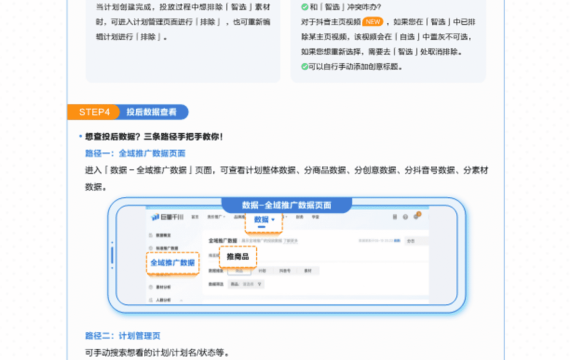Viewport: 570px width, 360px height.
Task: Select the 抖音号 data dimension tab
Action: (285, 271)
